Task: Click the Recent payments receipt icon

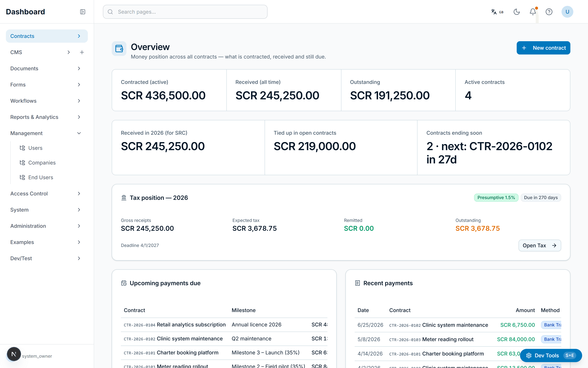Action: 357,283
